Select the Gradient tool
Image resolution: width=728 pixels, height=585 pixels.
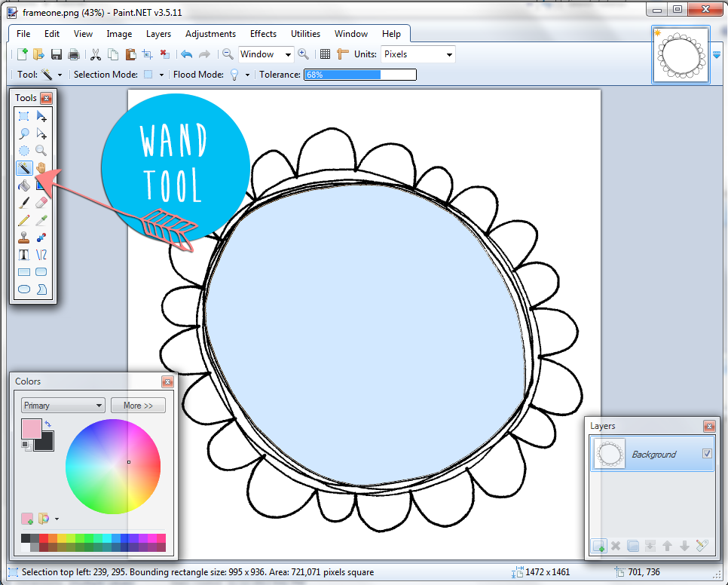point(41,185)
